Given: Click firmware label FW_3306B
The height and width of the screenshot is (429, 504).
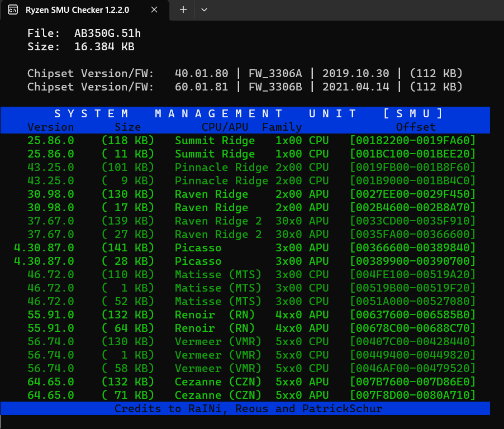Looking at the screenshot, I should [275, 87].
